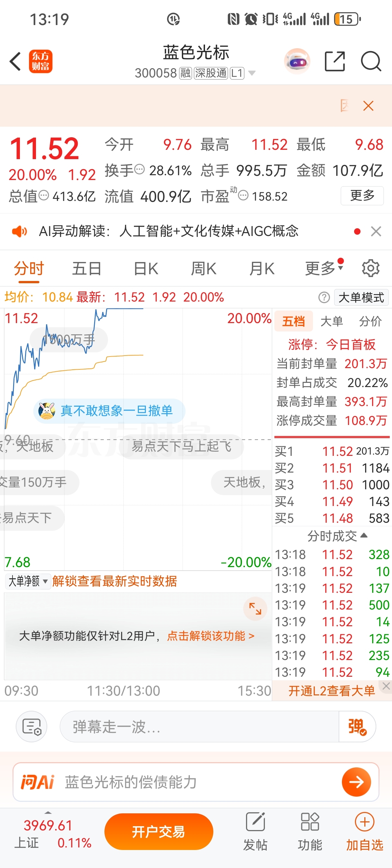Image resolution: width=392 pixels, height=868 pixels.
Task: Tap the 买1 row at 11.52
Action: click(332, 451)
